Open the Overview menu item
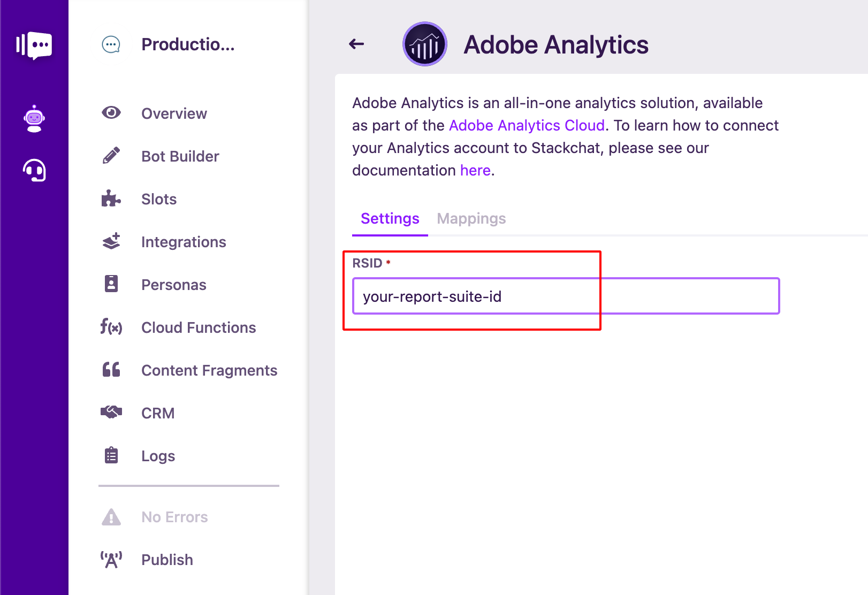868x595 pixels. click(x=174, y=113)
